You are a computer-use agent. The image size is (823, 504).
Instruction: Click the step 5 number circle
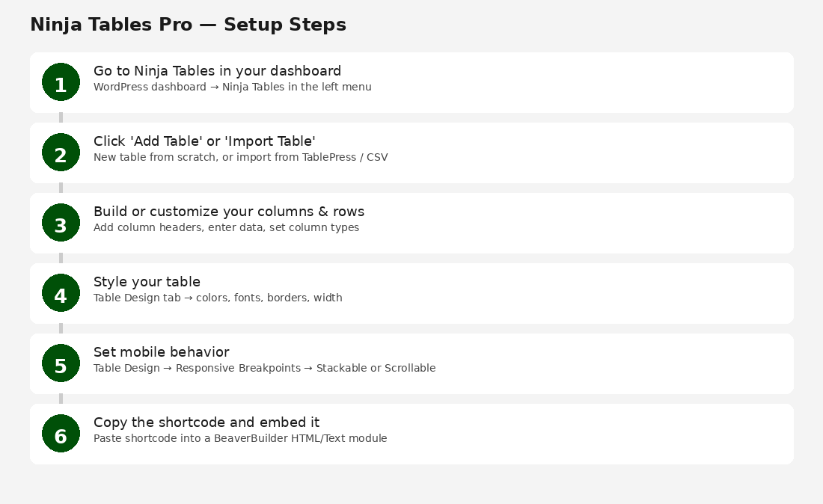pyautogui.click(x=61, y=363)
